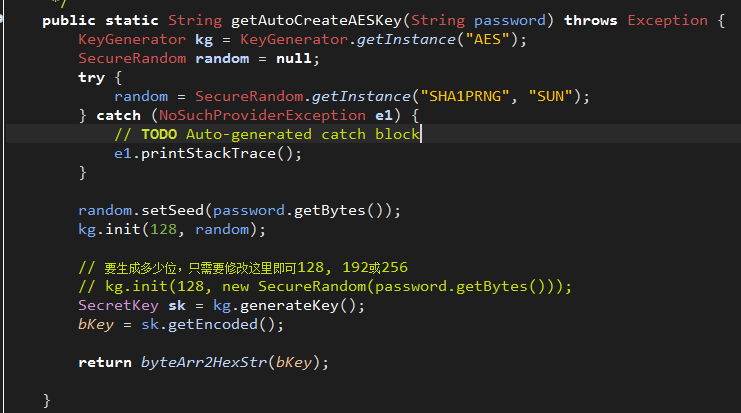The height and width of the screenshot is (413, 741).
Task: Click the number 128 in the uncommented kg.init call
Action: (x=164, y=230)
